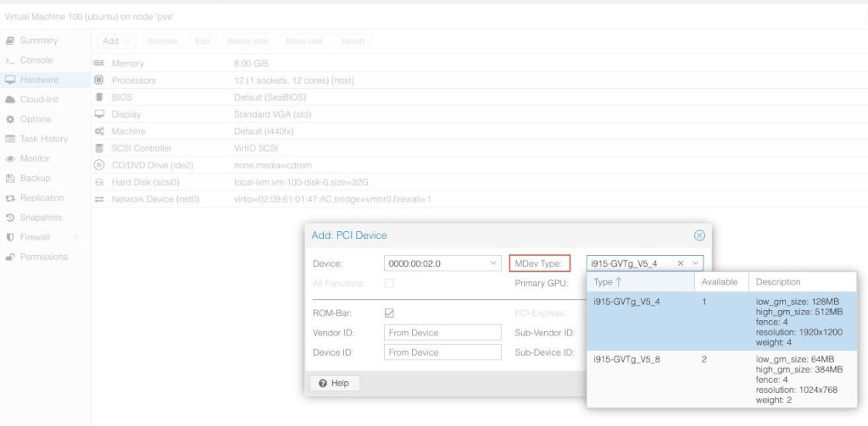This screenshot has width=868, height=426.
Task: Go to the Backup section
Action: [35, 178]
